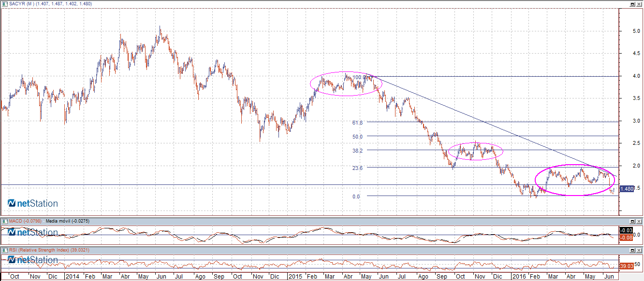Click the 2015 year marker on time axis

pos(295,277)
